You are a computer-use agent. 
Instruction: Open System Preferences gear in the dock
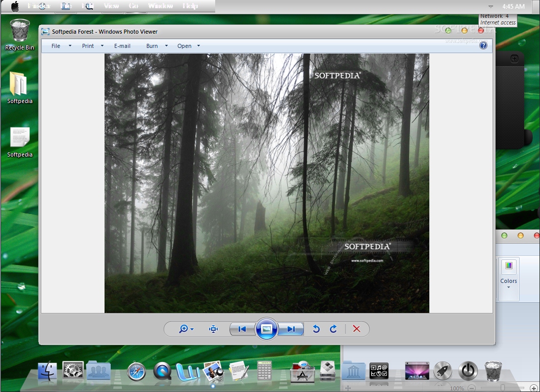73,370
